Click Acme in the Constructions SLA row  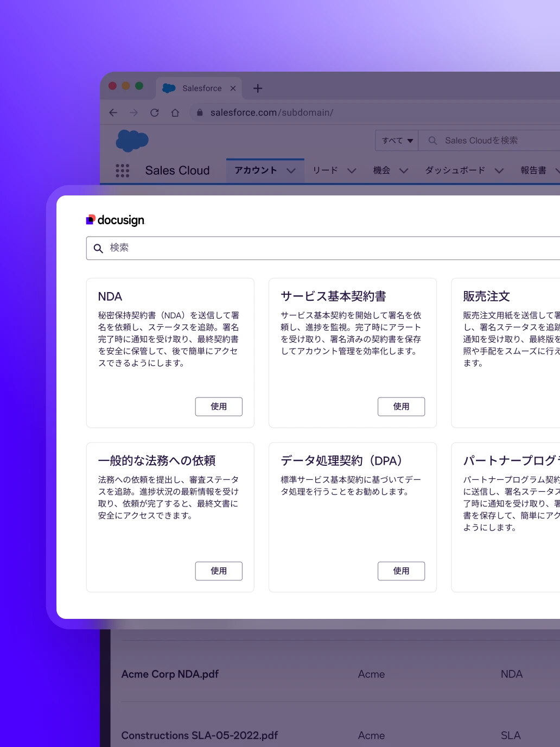coord(372,736)
